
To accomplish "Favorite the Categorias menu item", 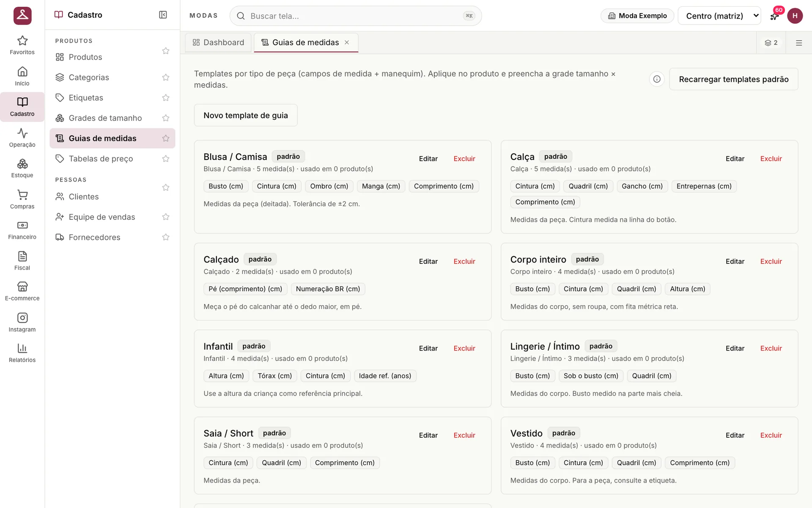I will 166,77.
